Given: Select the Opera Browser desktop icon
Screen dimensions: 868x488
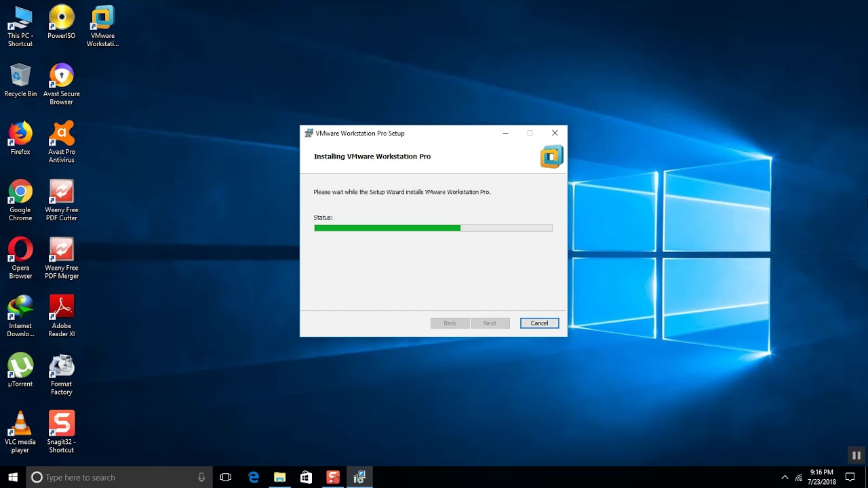Looking at the screenshot, I should click(x=20, y=258).
